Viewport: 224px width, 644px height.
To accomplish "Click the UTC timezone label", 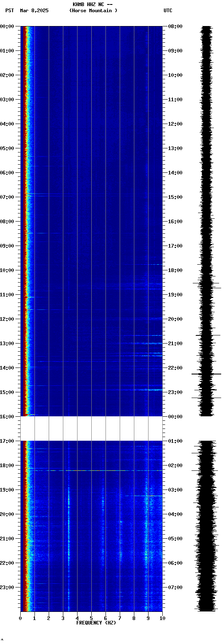I will [x=168, y=11].
